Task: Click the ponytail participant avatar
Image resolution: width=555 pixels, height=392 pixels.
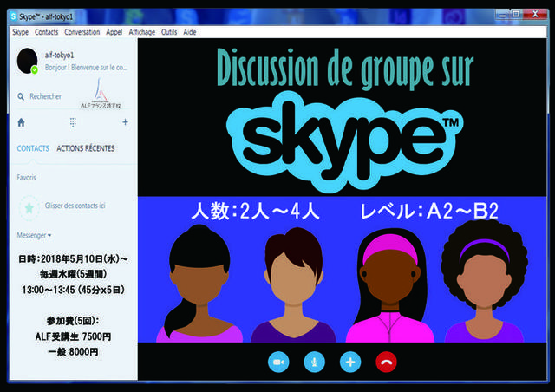Action: tap(199, 284)
